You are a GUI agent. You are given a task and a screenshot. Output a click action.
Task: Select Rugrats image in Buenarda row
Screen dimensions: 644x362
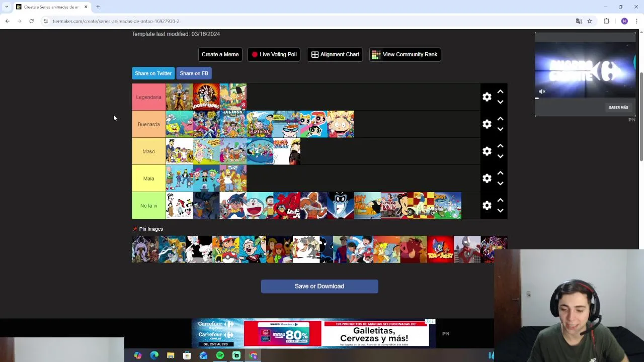pos(341,124)
